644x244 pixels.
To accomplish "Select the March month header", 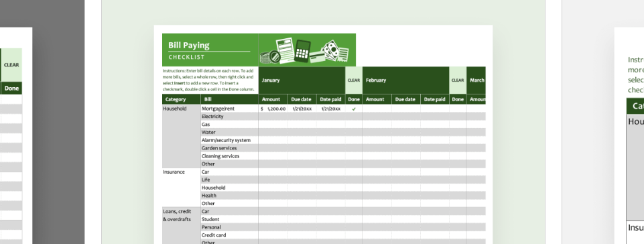I will (476, 80).
